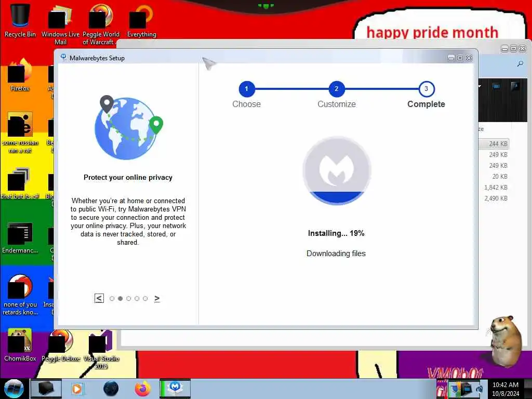Select the Peggle Deluxe desktop shortcut
This screenshot has width=532, height=399.
click(61, 345)
